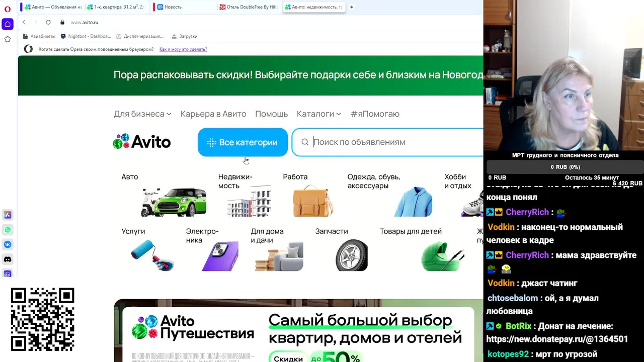Open the bookmarks star in Opera sidebar
Viewport: 644px width, 362px height.
[x=8, y=39]
